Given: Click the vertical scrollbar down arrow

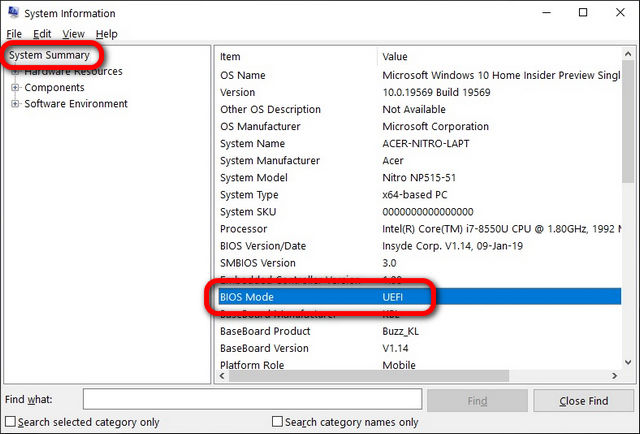Looking at the screenshot, I should (628, 363).
